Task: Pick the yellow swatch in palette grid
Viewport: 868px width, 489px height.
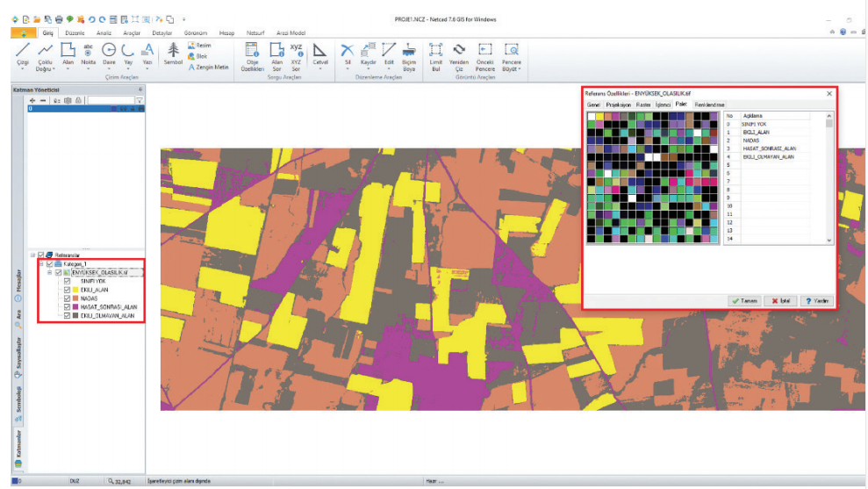Action: [601, 116]
